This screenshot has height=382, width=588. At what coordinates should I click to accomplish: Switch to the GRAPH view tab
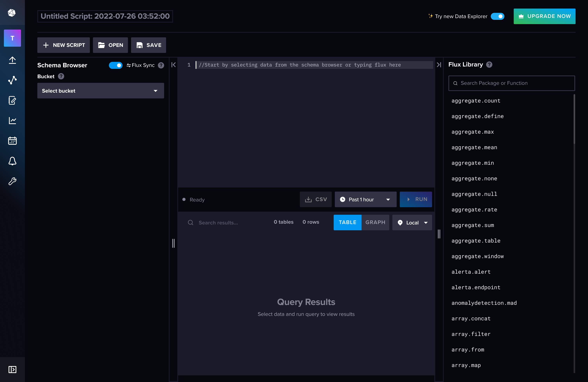tap(375, 222)
